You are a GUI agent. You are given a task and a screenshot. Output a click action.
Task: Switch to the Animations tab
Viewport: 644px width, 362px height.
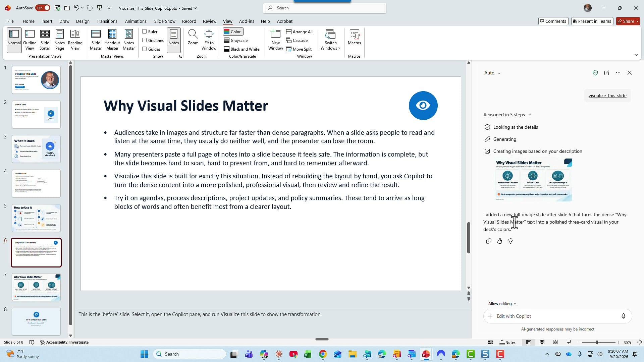136,21
